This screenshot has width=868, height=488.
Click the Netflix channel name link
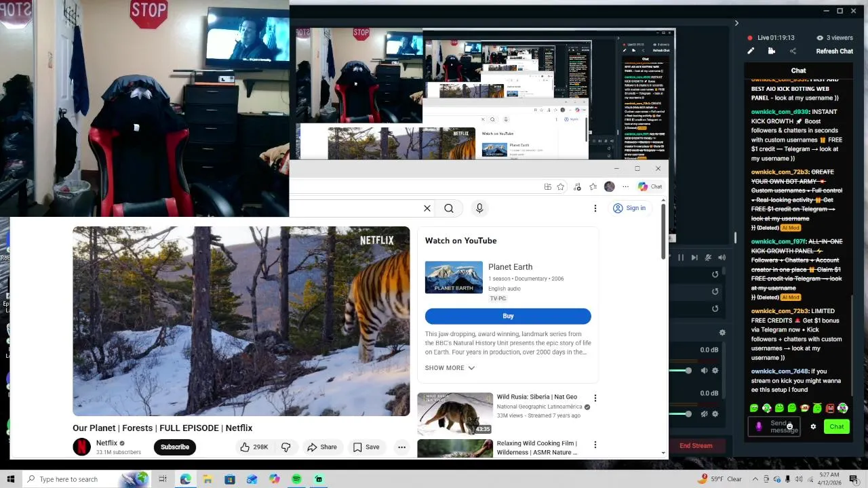tap(106, 443)
